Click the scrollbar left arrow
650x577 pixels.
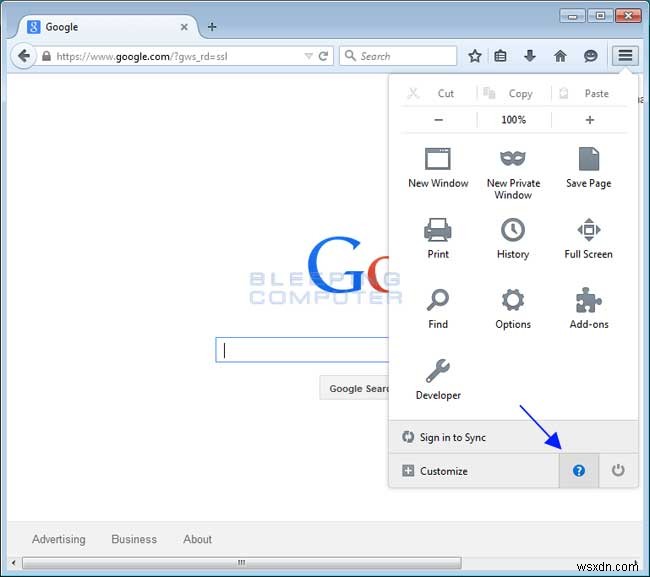point(14,562)
